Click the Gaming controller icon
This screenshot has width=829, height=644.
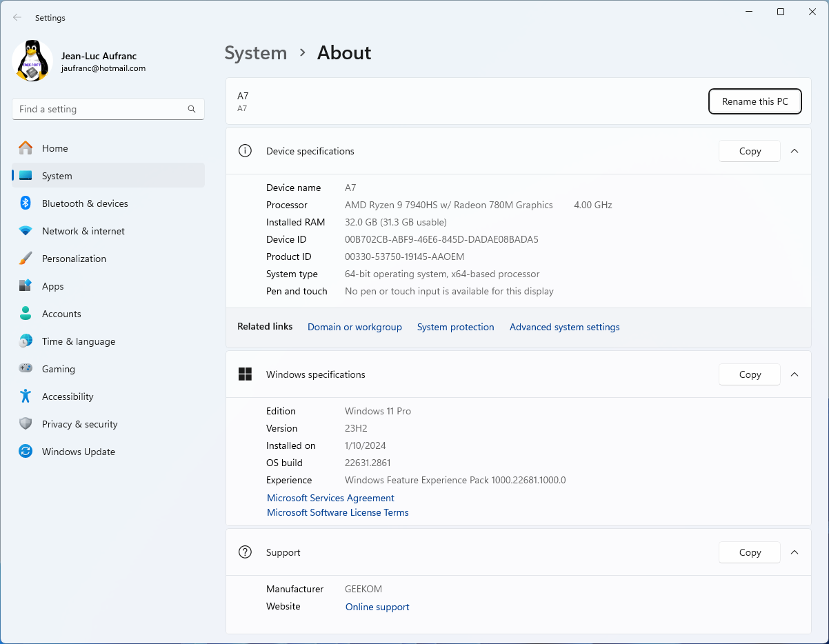[26, 369]
